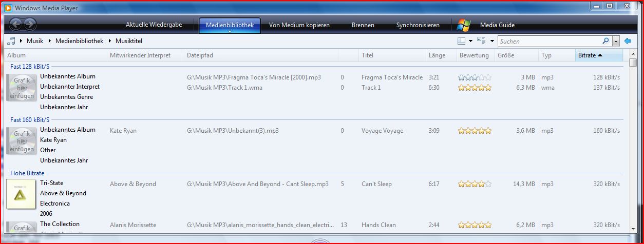The image size is (644, 244).
Task: Expand breadcrumb arrow before Medienbibliothek
Action: tap(50, 41)
